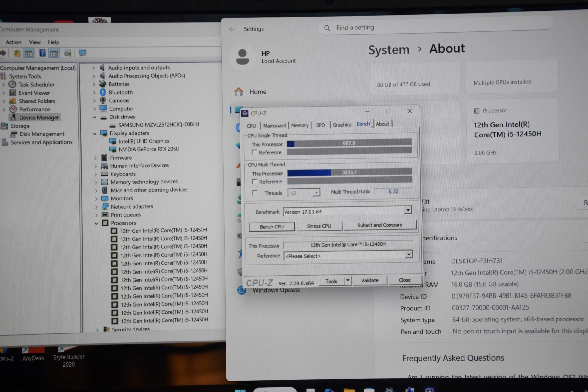This screenshot has height=392, width=588.
Task: Click the Close button at CPU-Z bottom
Action: pos(404,280)
